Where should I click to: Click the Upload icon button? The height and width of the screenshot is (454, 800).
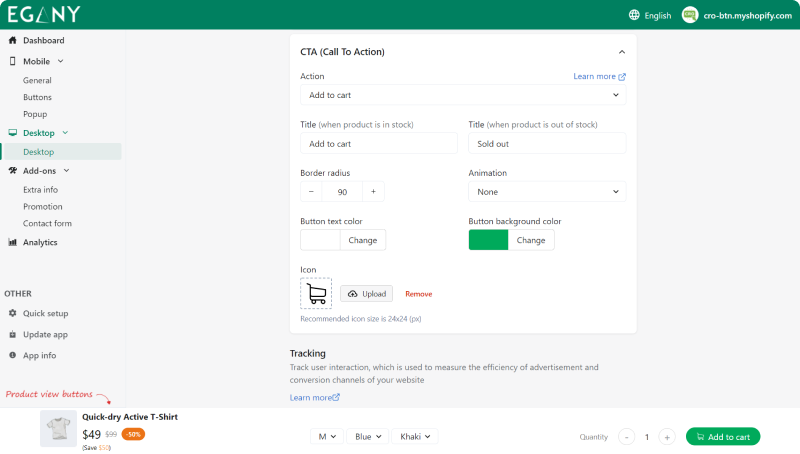[x=366, y=294]
